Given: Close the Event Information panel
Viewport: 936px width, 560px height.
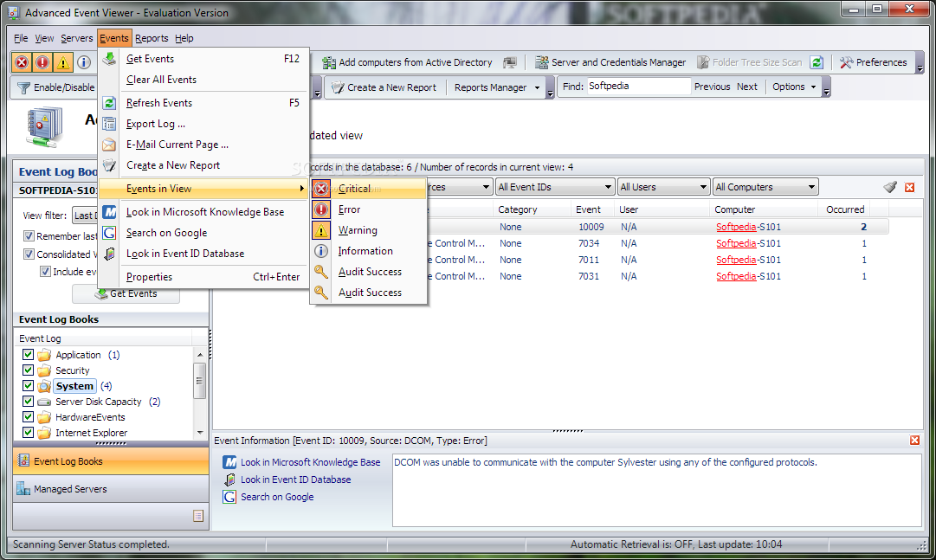Looking at the screenshot, I should (x=914, y=440).
